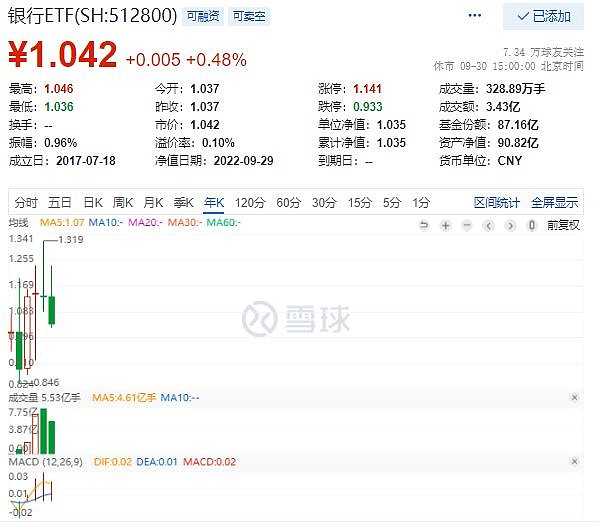Click the 最低 1.036 value
599x528 pixels.
coord(58,107)
